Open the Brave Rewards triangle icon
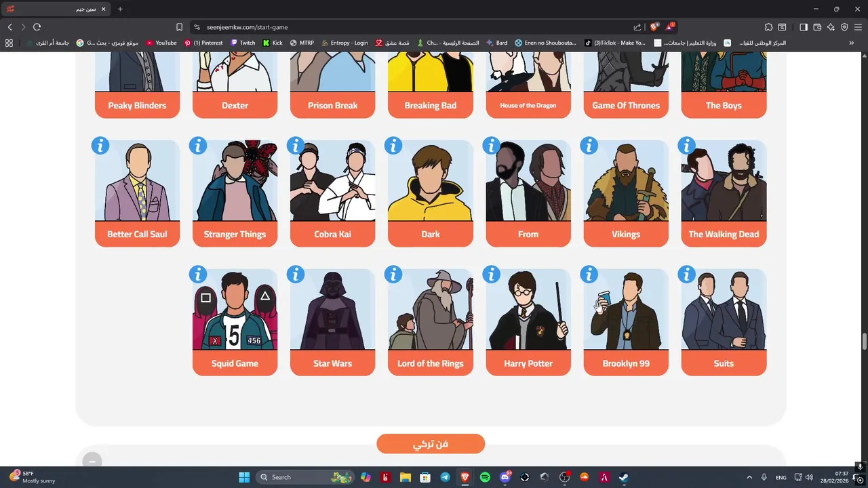 (670, 27)
